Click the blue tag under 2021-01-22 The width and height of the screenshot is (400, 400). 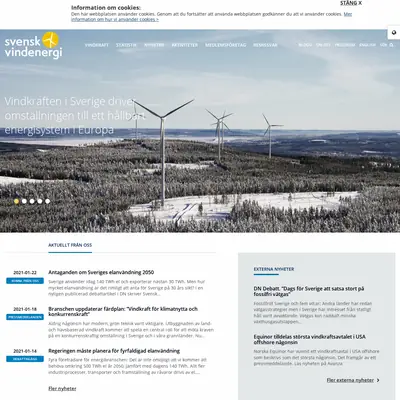[x=25, y=281]
